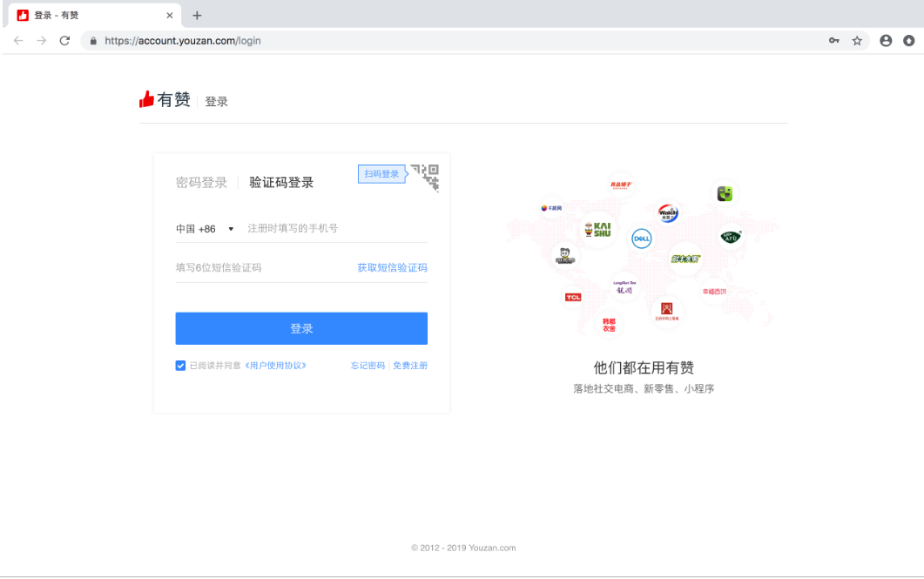This screenshot has width=924, height=579.
Task: Click the 龙润 tea brand logo
Action: [x=624, y=287]
